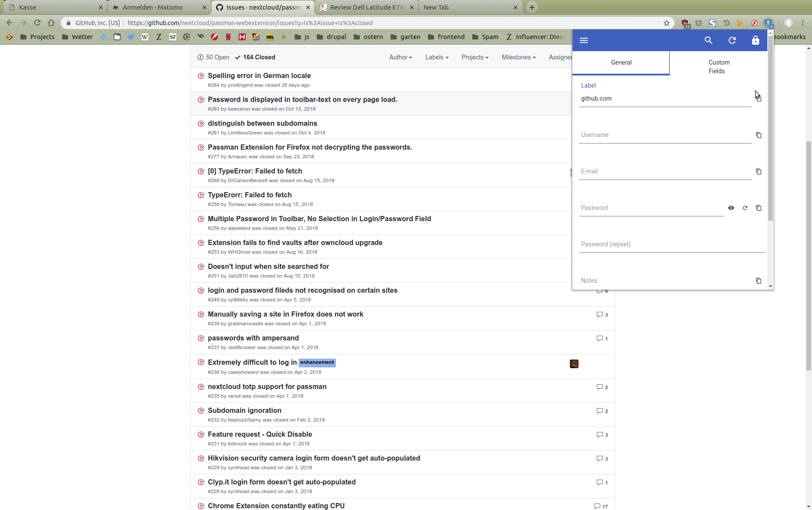Expand the Milestones filter dropdown
The image size is (812, 510).
(519, 57)
